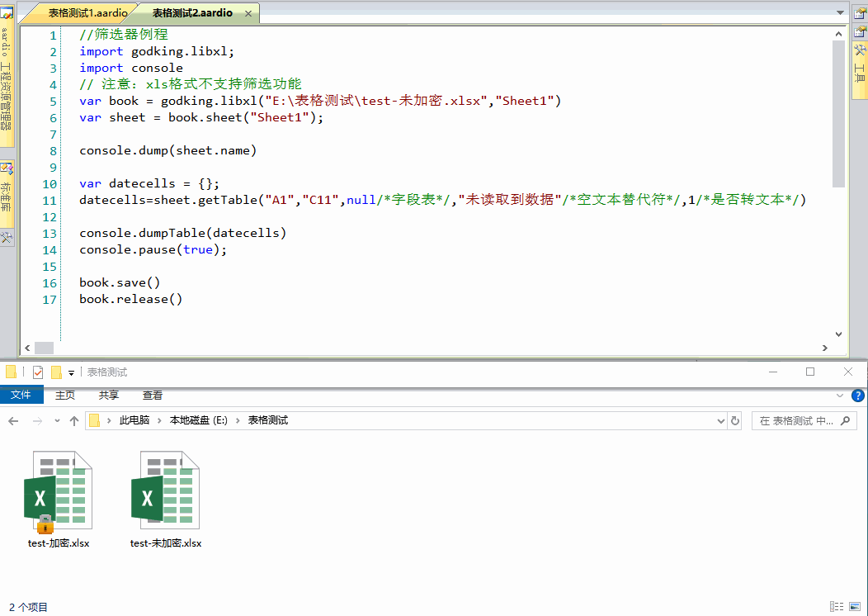Expand the chevron before 此电脑 in the breadcrumb

point(109,420)
